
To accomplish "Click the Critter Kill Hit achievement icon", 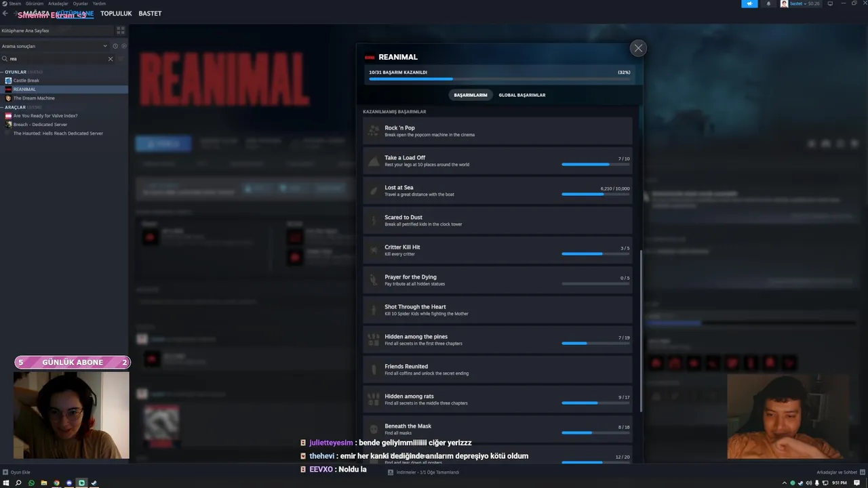I will 374,250.
